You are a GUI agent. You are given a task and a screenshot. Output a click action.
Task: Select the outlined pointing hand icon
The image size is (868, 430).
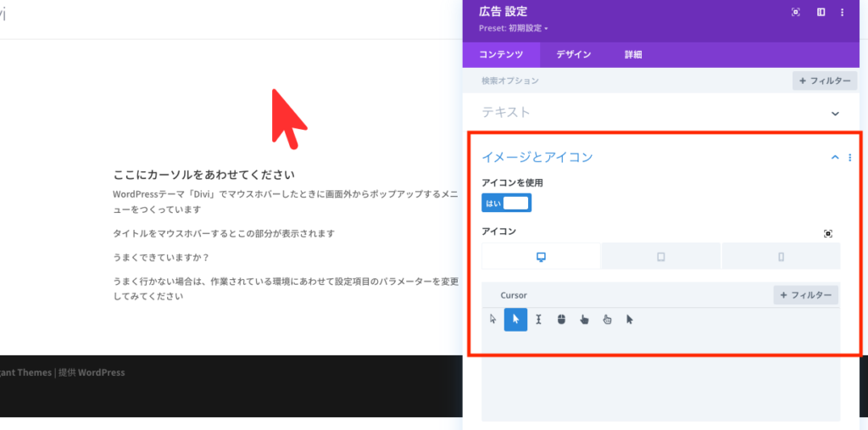(x=607, y=319)
